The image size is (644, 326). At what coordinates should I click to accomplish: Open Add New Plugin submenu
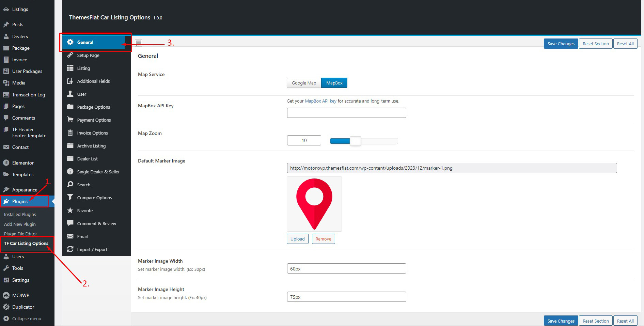pos(20,224)
